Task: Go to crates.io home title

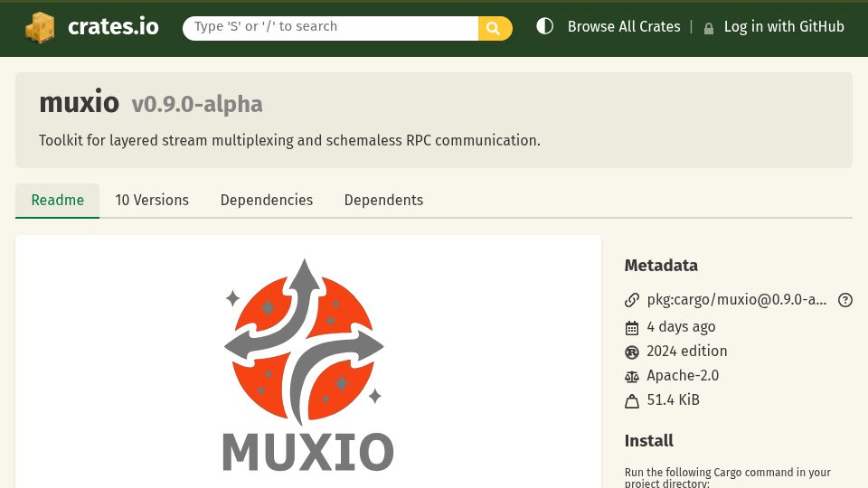Action: 113,26
